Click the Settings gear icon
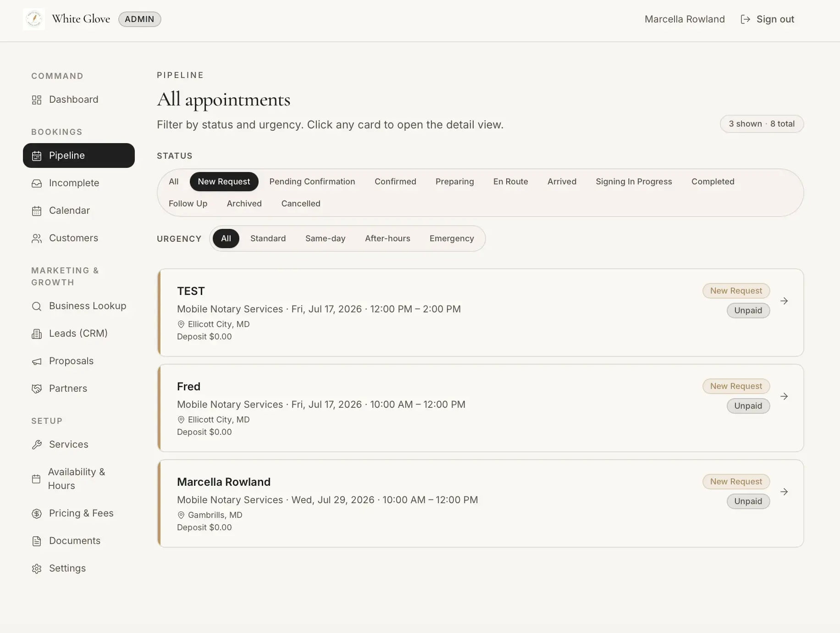The image size is (840, 633). point(37,569)
